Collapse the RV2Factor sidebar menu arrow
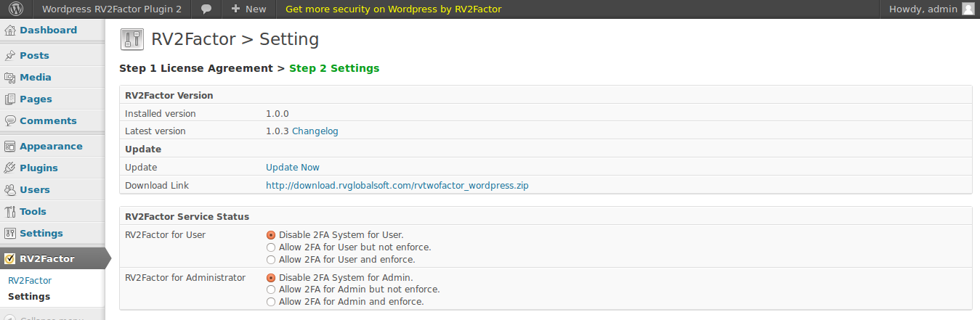This screenshot has width=980, height=320. 108,258
